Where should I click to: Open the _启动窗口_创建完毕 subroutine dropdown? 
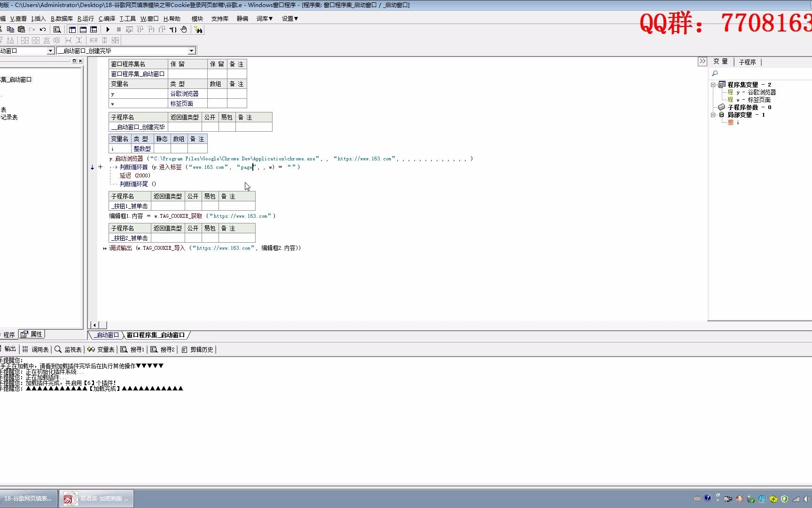click(x=191, y=51)
